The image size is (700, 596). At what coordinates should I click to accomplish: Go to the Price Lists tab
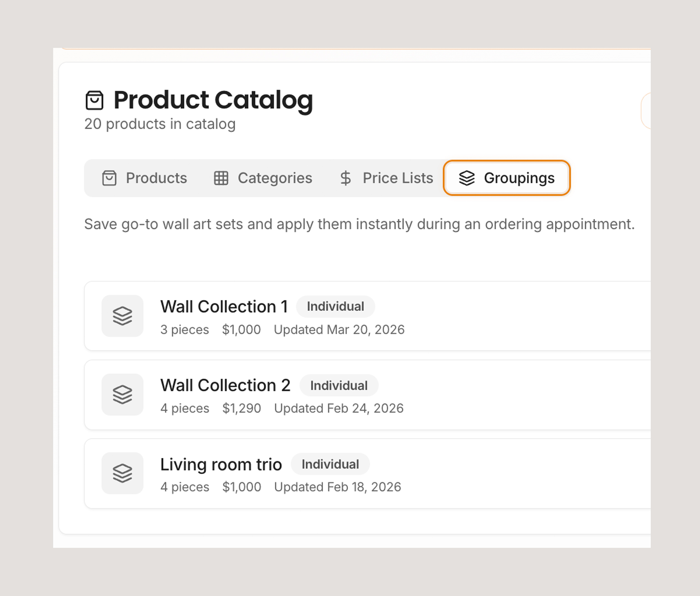coord(398,178)
